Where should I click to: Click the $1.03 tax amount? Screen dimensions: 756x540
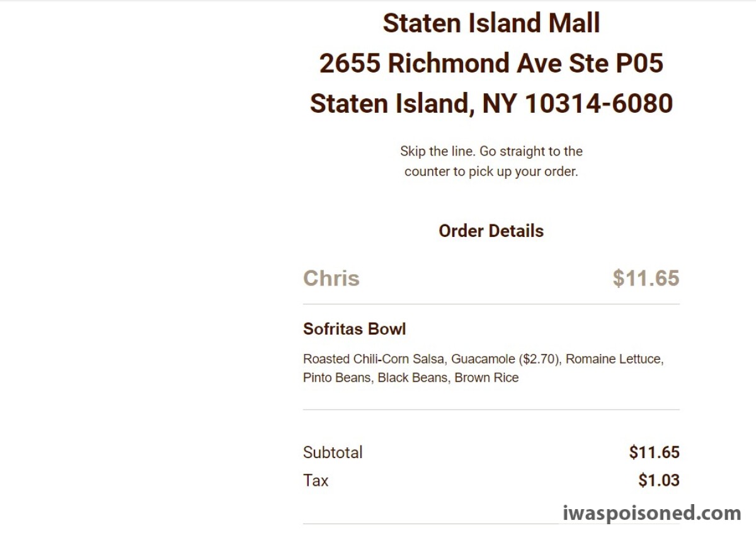point(658,480)
